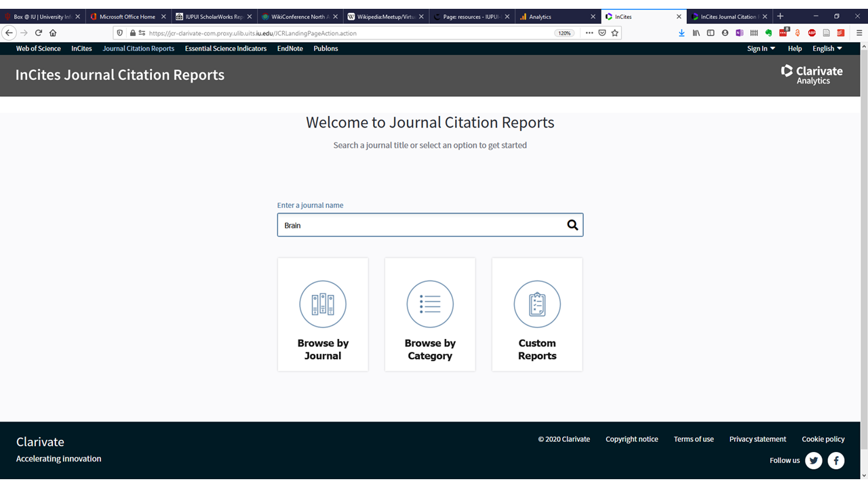Bookmark this page with the star icon
The height and width of the screenshot is (488, 868).
click(615, 33)
